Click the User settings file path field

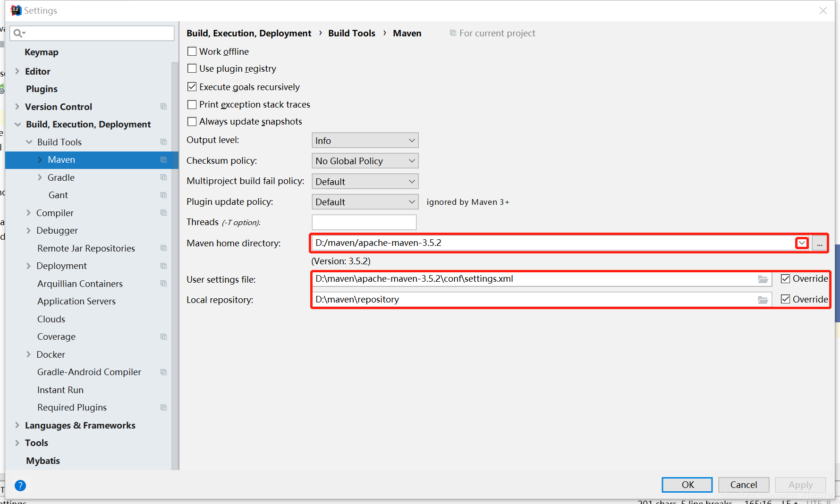[542, 279]
